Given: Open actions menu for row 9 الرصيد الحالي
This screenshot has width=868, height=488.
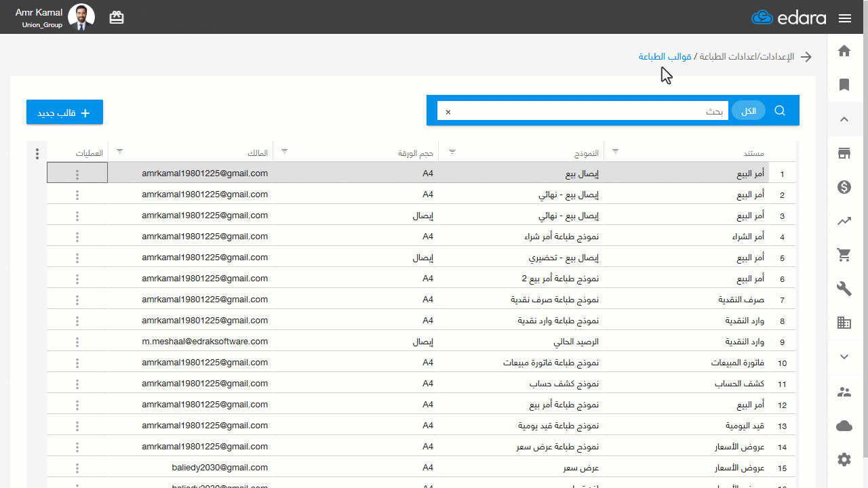Looking at the screenshot, I should tap(77, 342).
